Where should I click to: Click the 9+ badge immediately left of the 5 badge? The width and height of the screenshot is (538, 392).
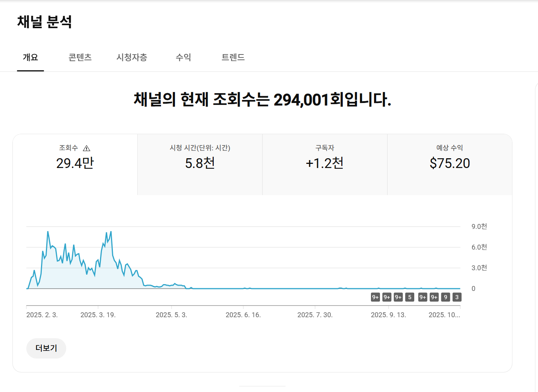coord(398,297)
